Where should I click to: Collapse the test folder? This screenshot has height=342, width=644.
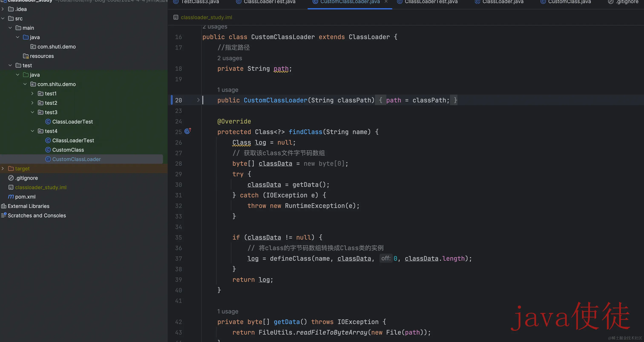click(x=10, y=65)
